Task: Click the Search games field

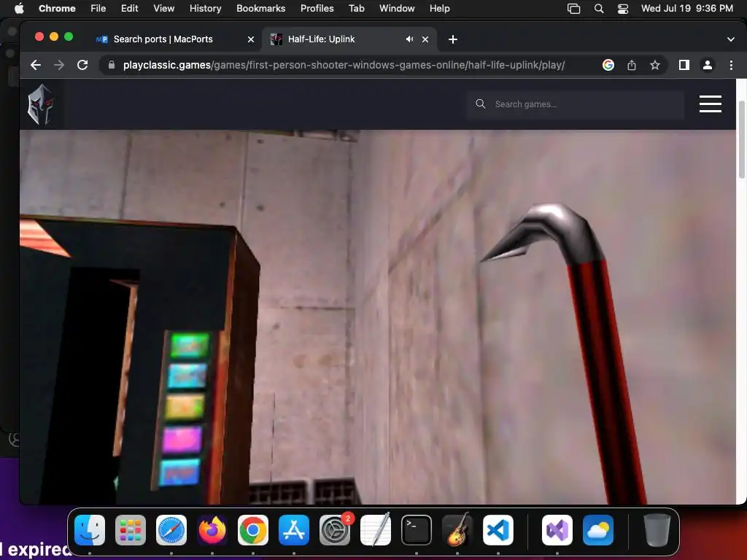Action: [576, 104]
